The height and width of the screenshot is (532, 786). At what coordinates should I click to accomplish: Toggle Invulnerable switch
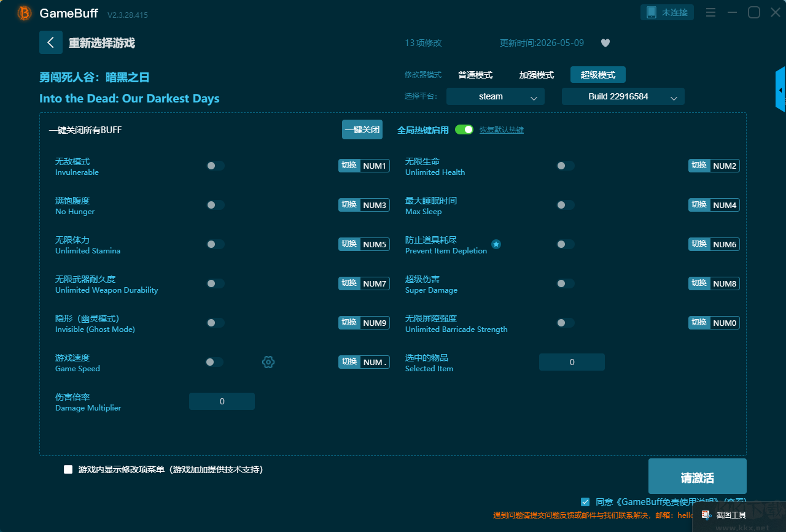(216, 166)
